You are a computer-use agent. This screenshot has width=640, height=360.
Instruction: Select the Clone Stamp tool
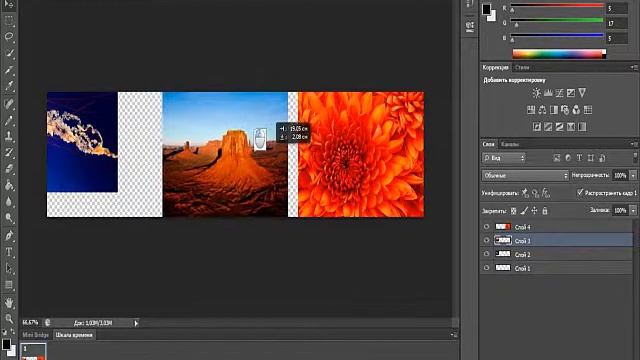click(x=9, y=136)
